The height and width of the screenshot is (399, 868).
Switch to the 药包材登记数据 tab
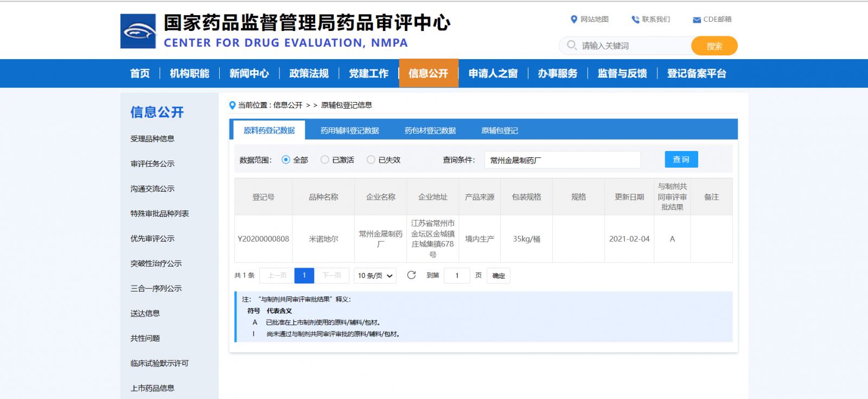(x=430, y=131)
